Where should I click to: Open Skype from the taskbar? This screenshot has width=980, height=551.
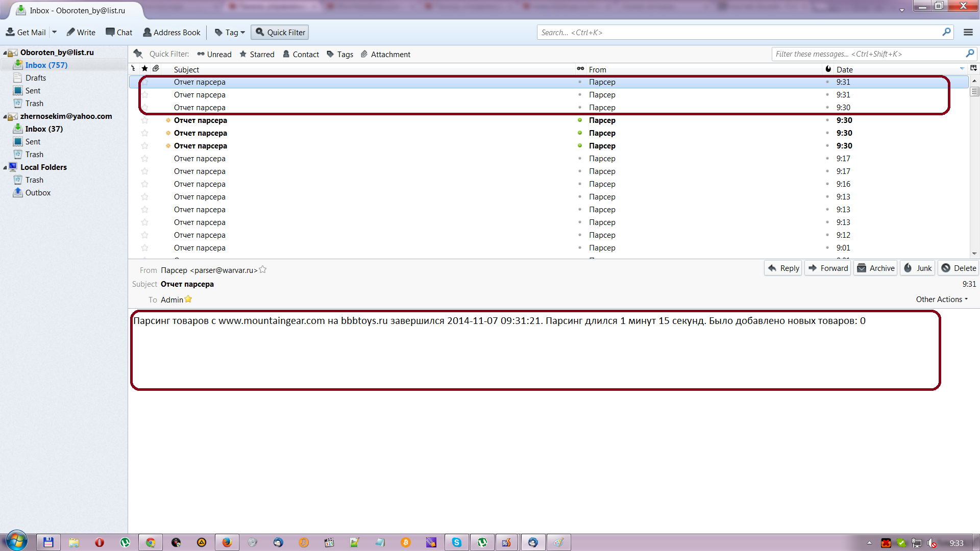click(x=456, y=542)
